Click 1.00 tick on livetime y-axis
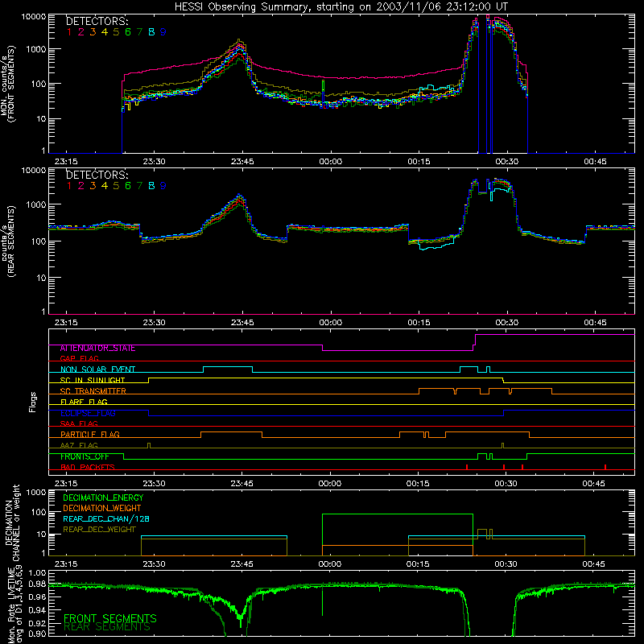Viewport: 644px width, 644px height. 37,572
